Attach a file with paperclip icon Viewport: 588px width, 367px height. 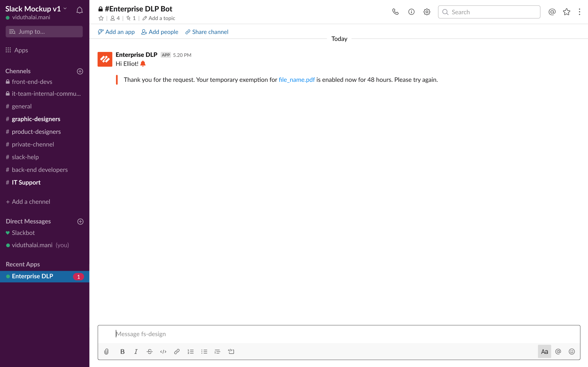(x=106, y=351)
